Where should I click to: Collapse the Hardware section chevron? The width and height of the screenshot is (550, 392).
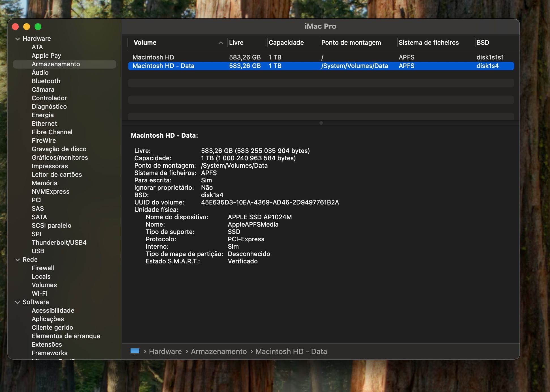coord(18,39)
